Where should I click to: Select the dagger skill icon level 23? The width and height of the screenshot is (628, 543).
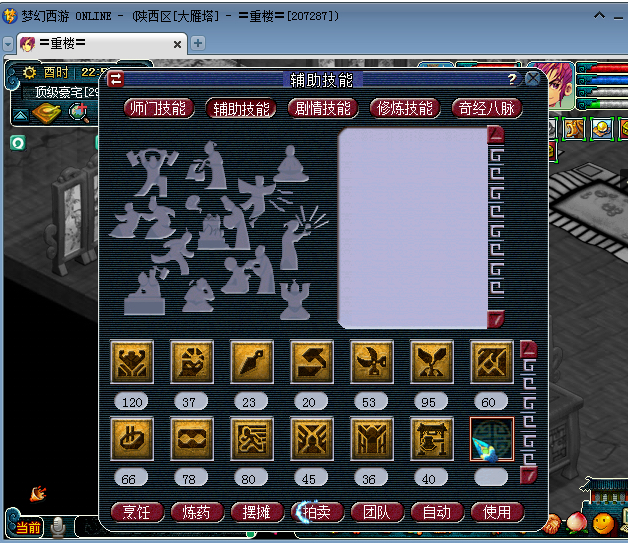point(252,362)
